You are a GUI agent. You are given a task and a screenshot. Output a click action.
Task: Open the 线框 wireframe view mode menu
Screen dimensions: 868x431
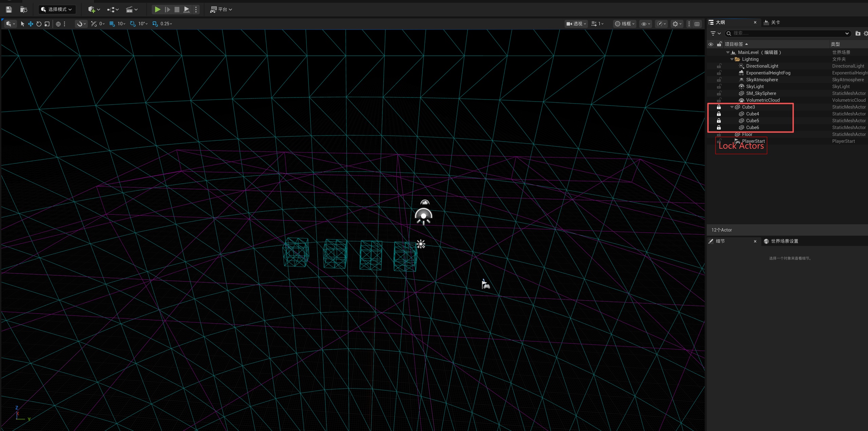click(x=625, y=24)
